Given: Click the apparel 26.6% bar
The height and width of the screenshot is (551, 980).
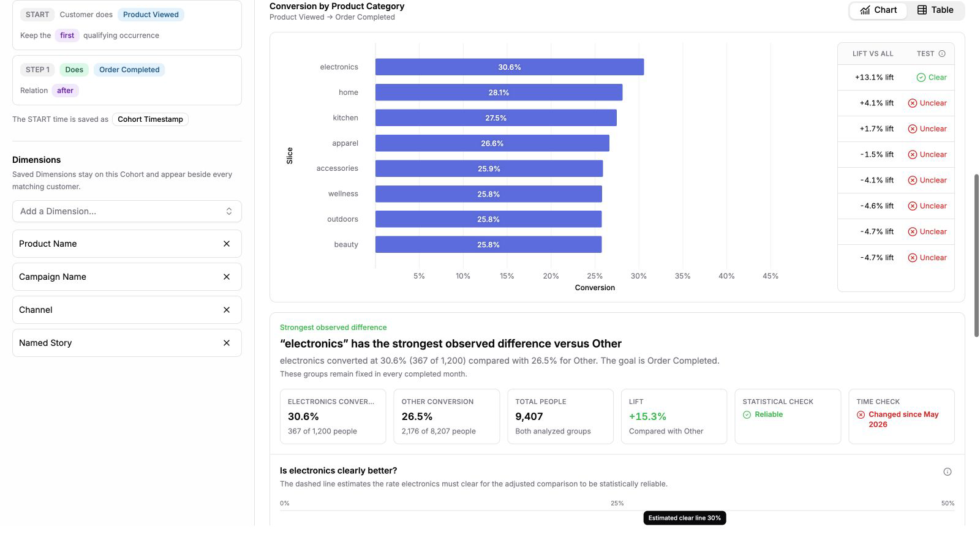Looking at the screenshot, I should coord(492,143).
